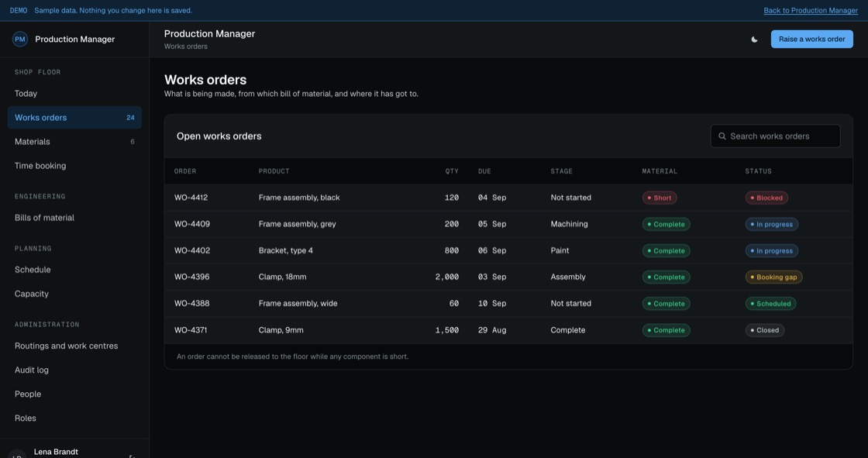Click the Assembly stage cell

point(568,277)
